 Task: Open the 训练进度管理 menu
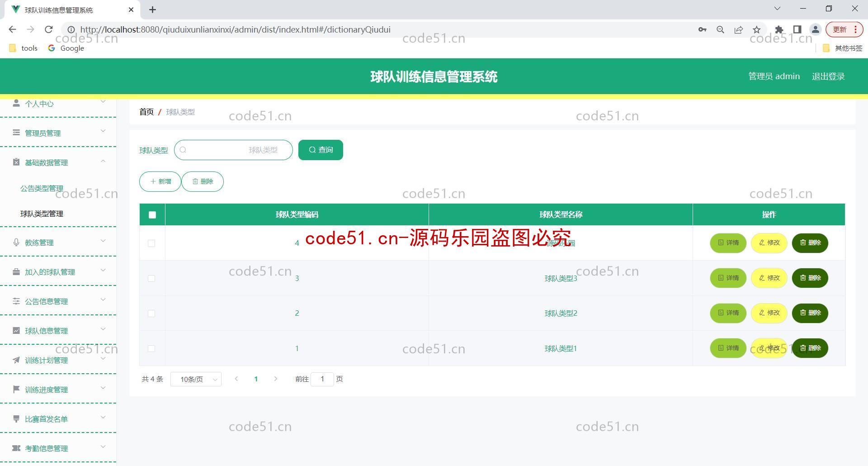pos(58,389)
